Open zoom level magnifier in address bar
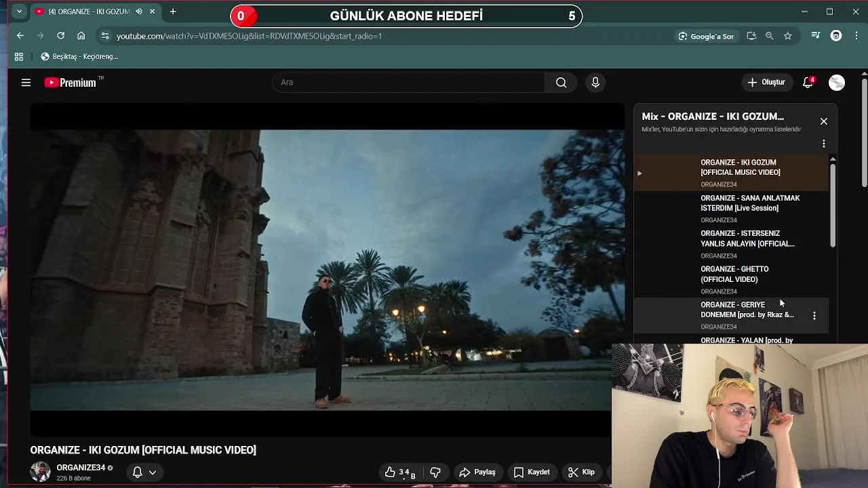Viewport: 868px width, 488px height. tap(770, 36)
